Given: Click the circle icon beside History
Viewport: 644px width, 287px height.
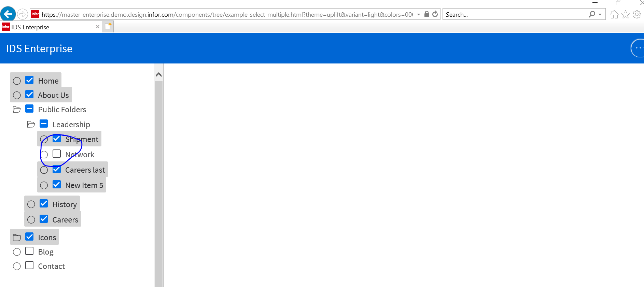Looking at the screenshot, I should pyautogui.click(x=31, y=204).
